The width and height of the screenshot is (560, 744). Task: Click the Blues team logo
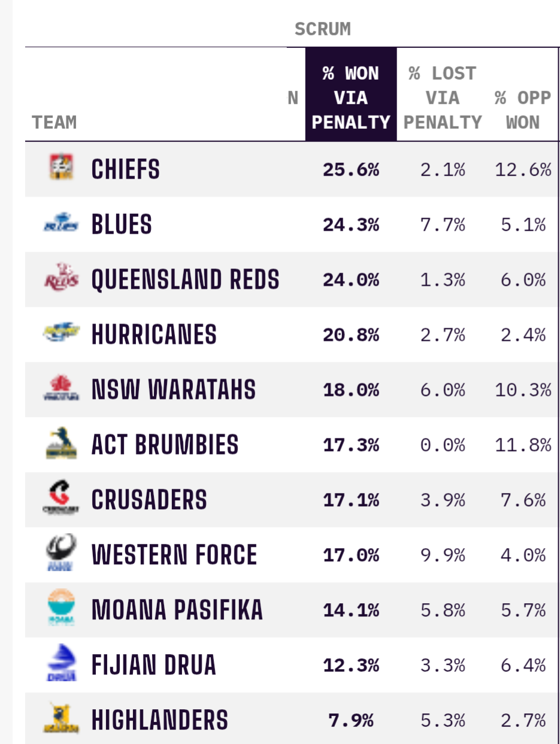61,224
